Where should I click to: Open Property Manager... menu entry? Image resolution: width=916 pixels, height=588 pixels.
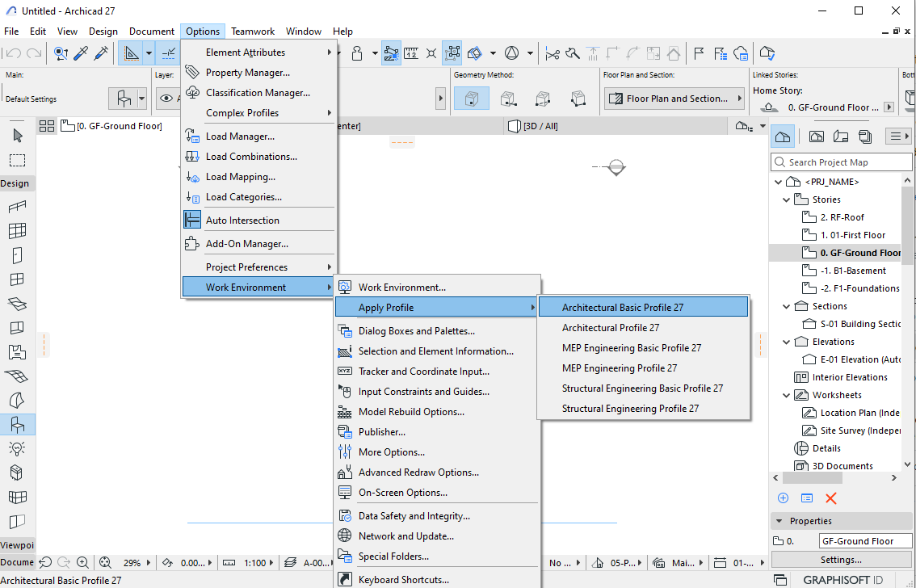258,73
